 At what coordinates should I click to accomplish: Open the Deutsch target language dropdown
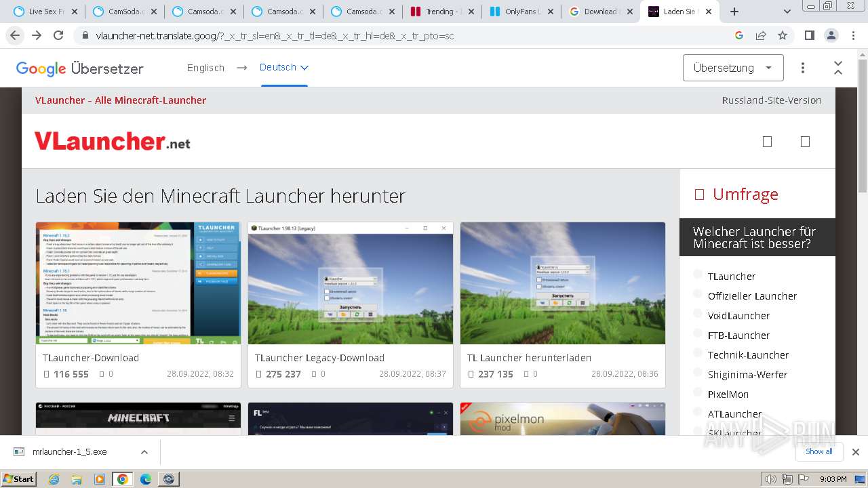pos(284,68)
